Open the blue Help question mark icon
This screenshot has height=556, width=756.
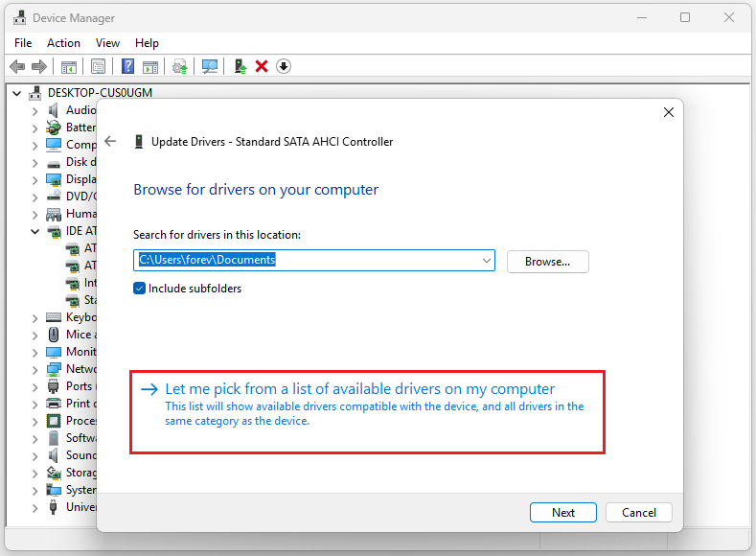127,66
